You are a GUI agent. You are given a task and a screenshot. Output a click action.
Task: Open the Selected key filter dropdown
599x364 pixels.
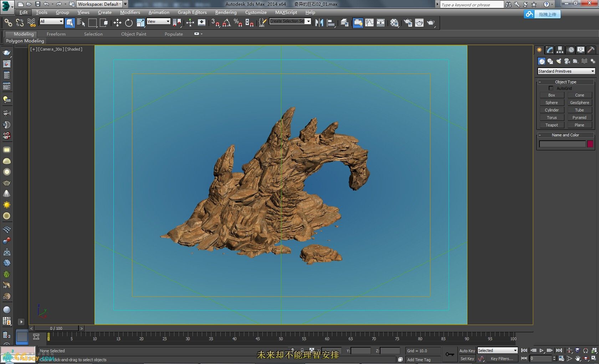[x=497, y=350]
